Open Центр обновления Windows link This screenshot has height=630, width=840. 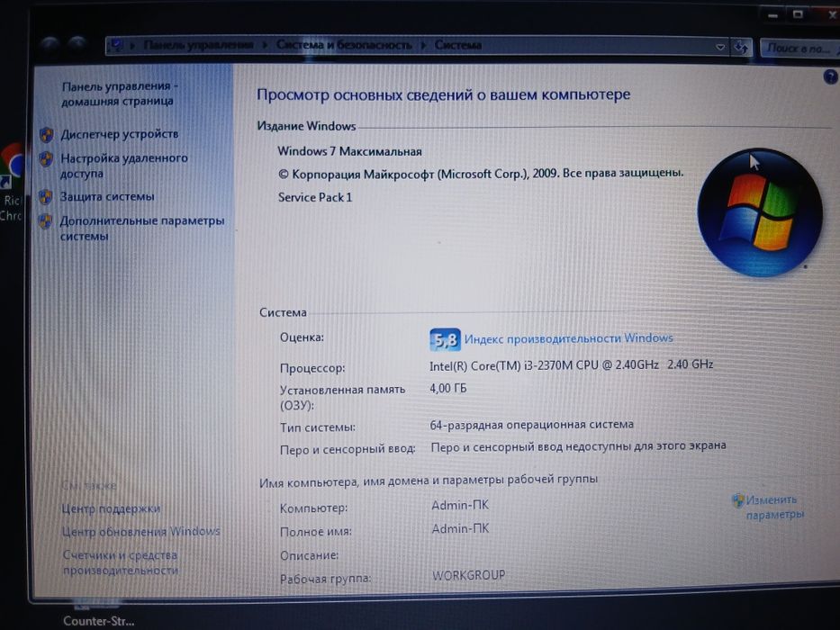[140, 531]
